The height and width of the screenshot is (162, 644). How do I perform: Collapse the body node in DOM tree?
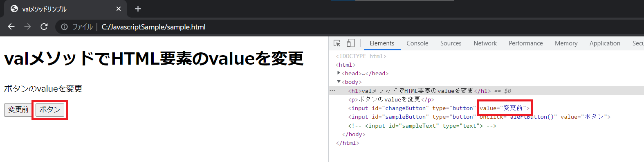339,82
